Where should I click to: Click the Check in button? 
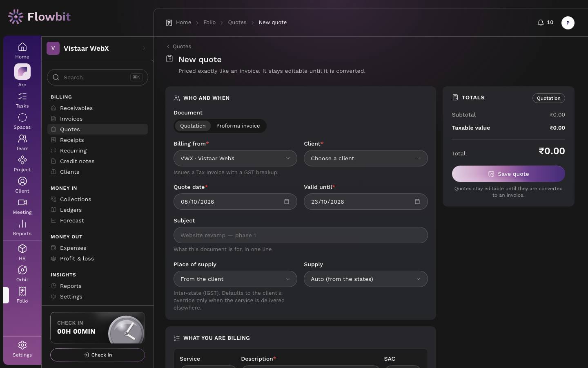point(98,355)
